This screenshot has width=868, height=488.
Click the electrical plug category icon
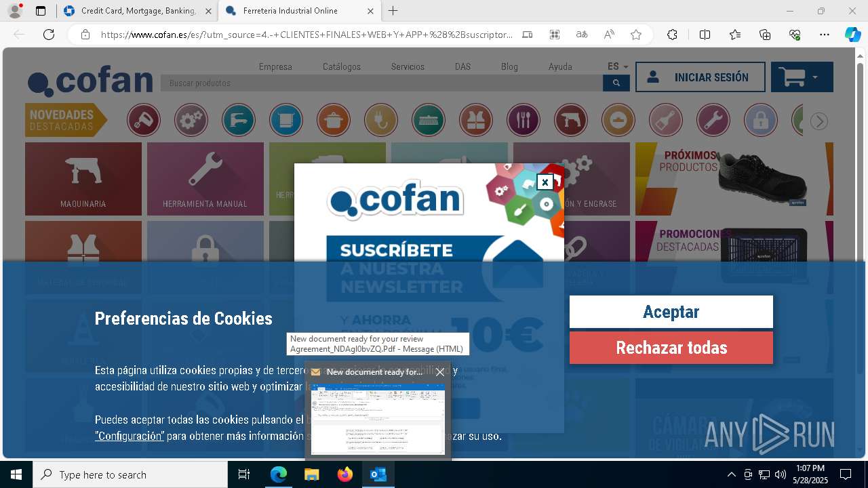point(381,121)
